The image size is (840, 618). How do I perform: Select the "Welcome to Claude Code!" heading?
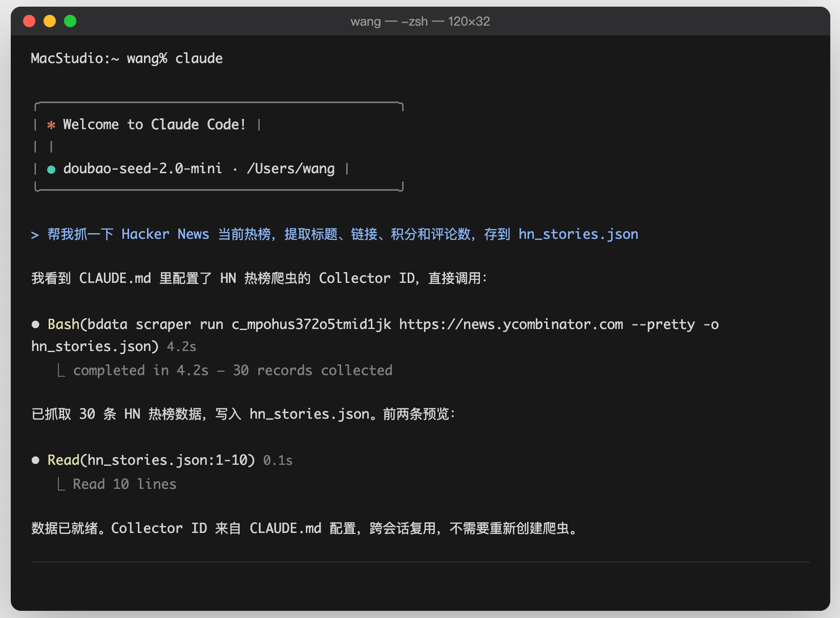154,124
